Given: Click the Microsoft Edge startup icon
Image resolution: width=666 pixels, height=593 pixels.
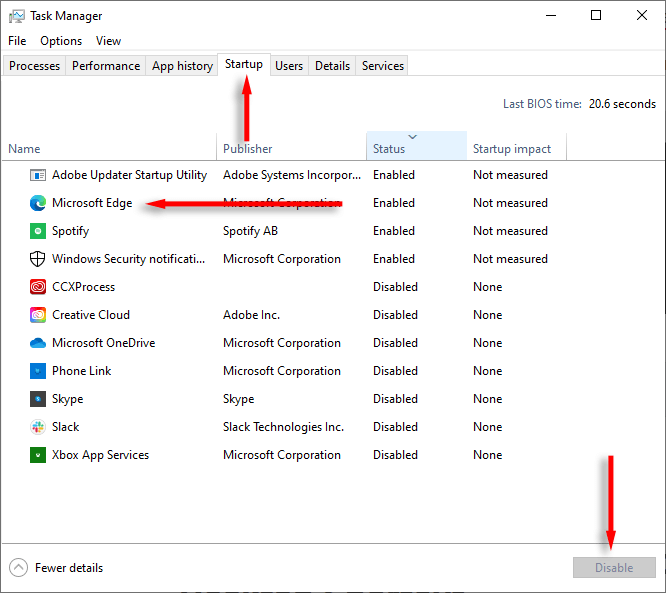Looking at the screenshot, I should (38, 203).
